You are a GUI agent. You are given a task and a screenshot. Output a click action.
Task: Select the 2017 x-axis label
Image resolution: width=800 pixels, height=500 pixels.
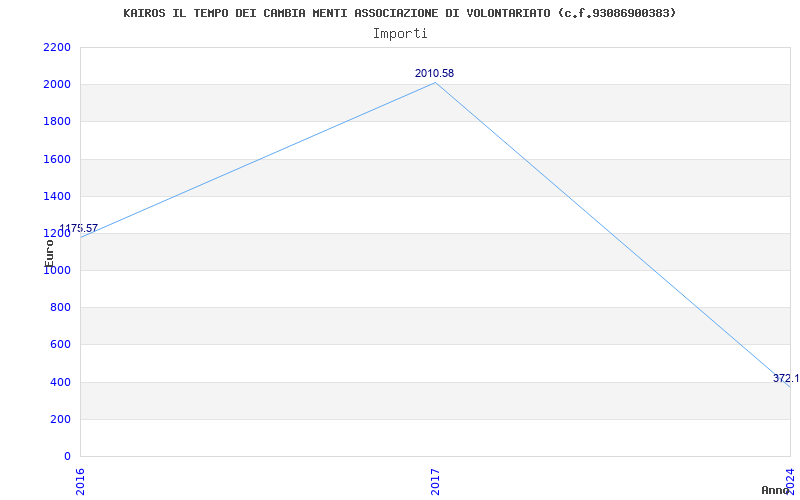coord(435,482)
